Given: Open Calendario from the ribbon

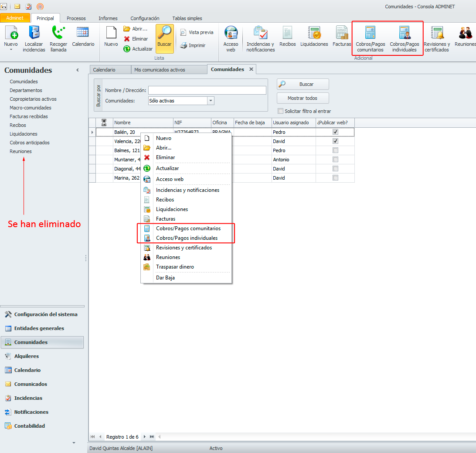Looking at the screenshot, I should coord(83,33).
